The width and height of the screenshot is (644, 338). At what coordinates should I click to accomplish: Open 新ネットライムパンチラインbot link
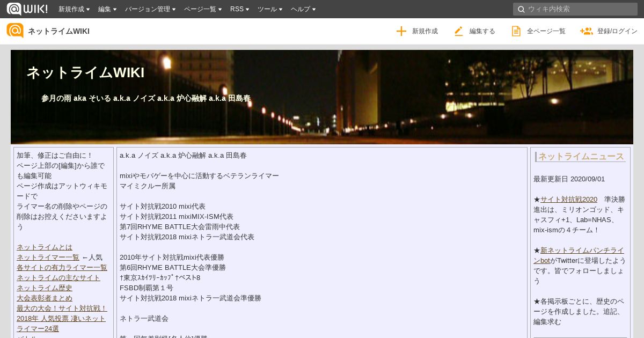tap(579, 255)
